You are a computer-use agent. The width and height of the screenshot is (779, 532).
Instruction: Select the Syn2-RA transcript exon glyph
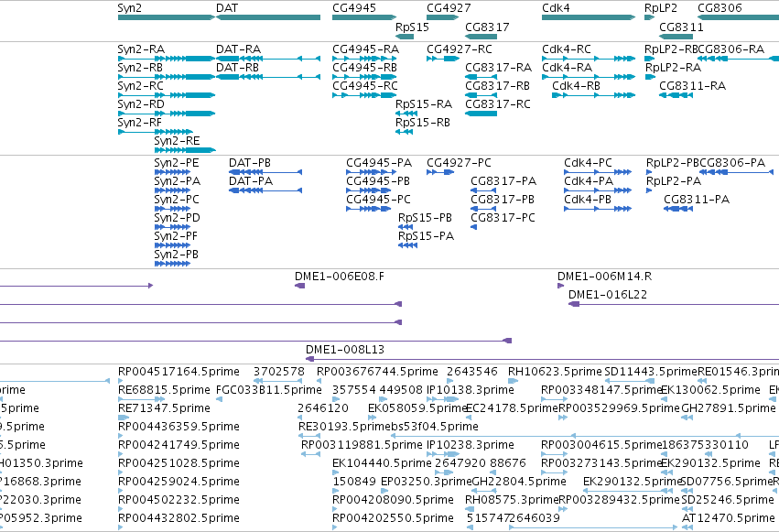pyautogui.click(x=166, y=59)
